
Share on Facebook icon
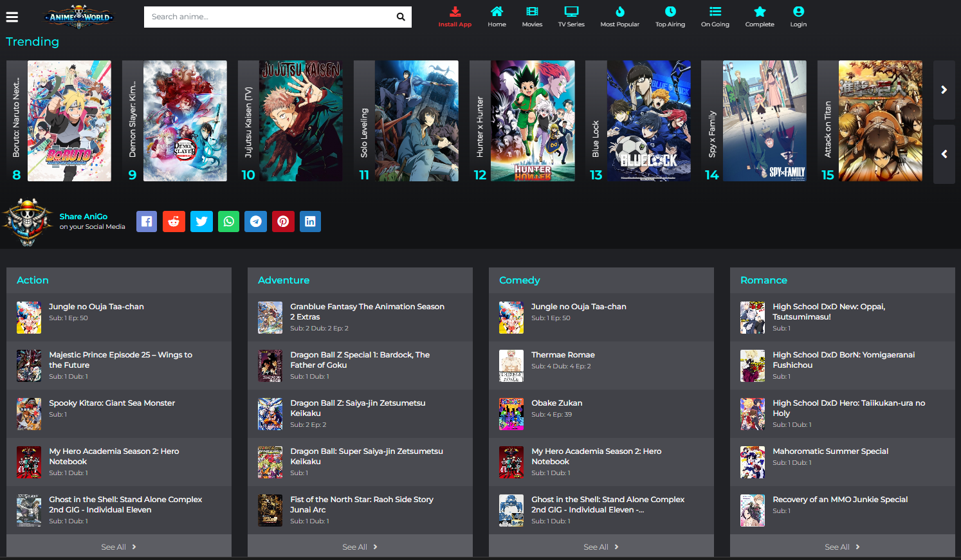click(x=147, y=221)
